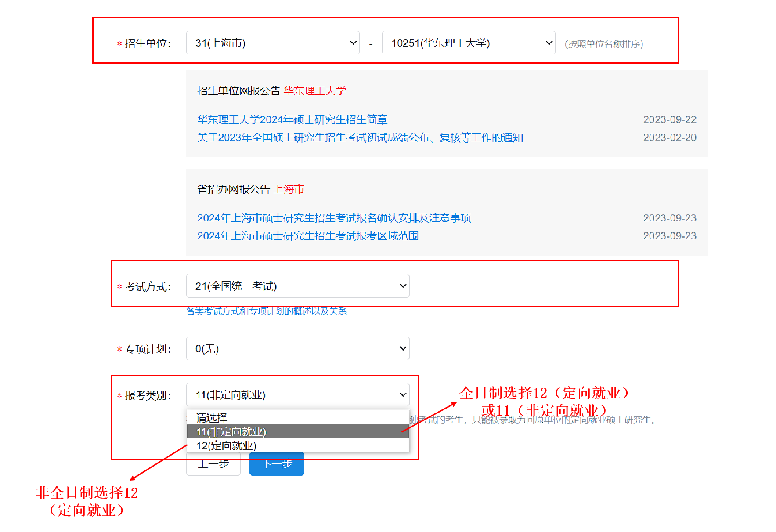The image size is (776, 532).
Task: Click the chevron arrow on 21(全国统一考试) select
Action: [403, 286]
